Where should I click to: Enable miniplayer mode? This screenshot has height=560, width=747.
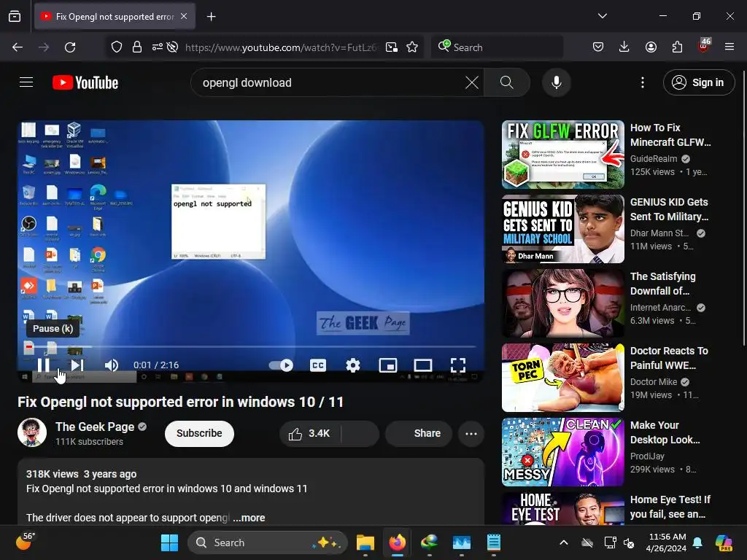[388, 365]
